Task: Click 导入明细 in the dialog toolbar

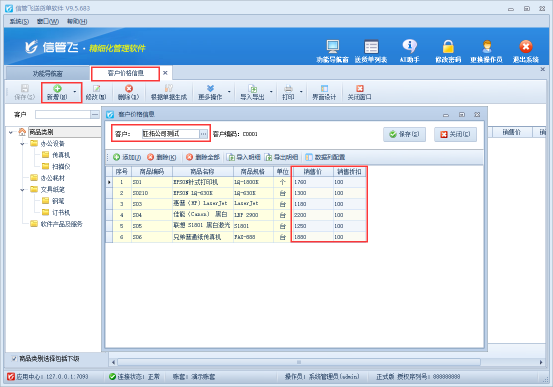Action: [x=244, y=157]
